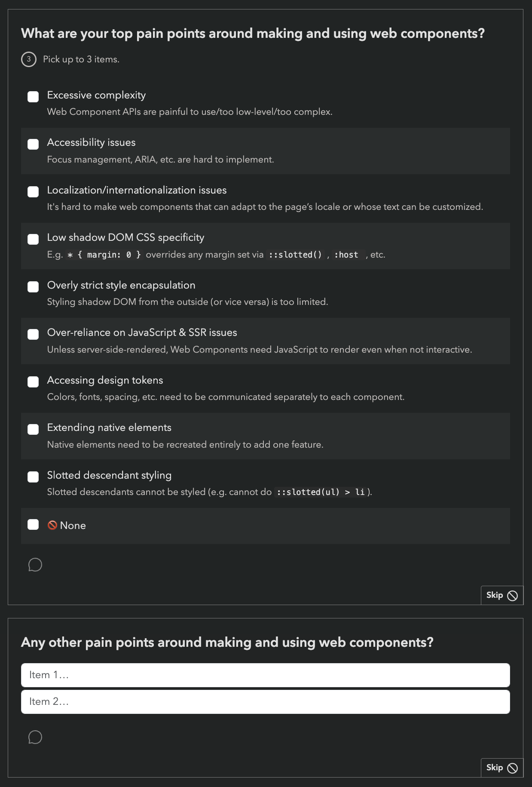Check the Extending native elements option

click(x=33, y=429)
